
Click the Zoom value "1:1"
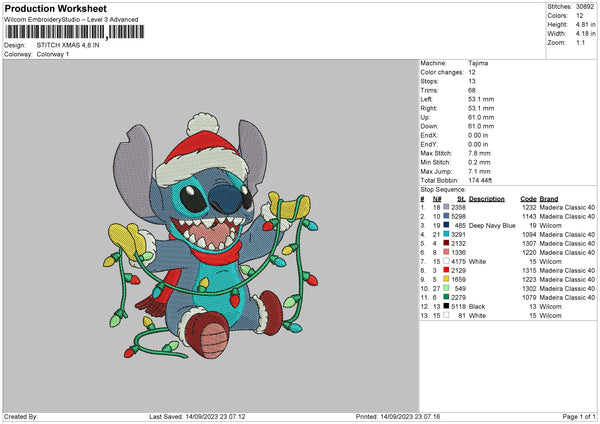[x=580, y=42]
